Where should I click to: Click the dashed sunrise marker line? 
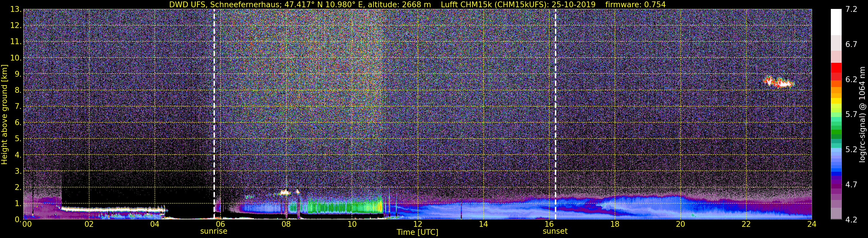pyautogui.click(x=214, y=114)
